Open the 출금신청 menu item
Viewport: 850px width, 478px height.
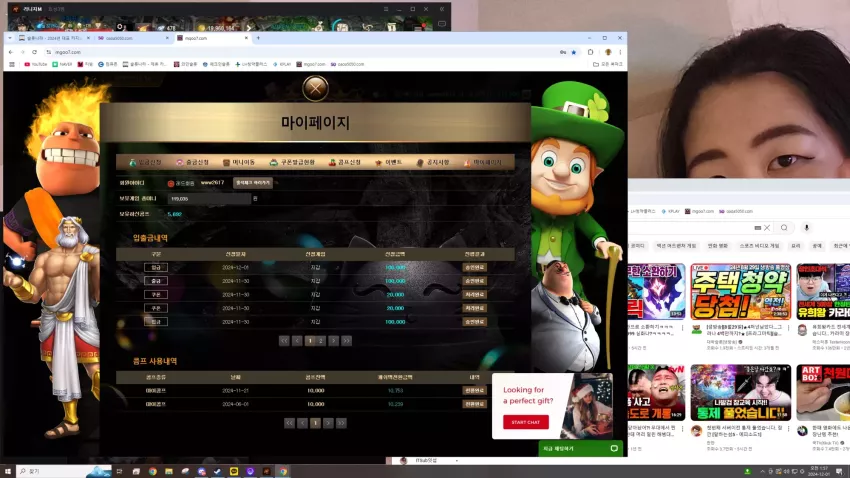point(192,163)
